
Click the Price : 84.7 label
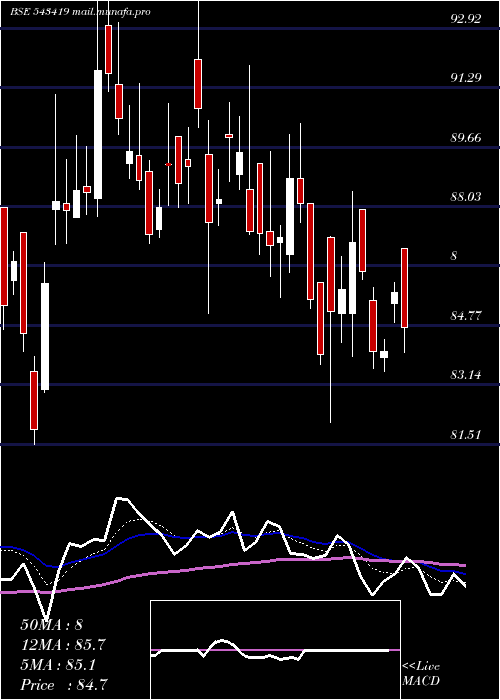pos(63,685)
